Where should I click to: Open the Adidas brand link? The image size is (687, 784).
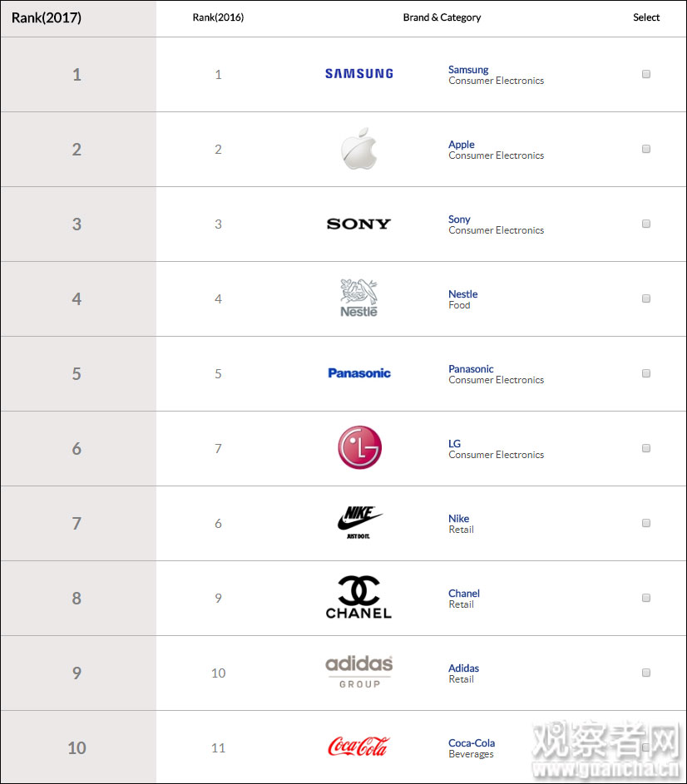point(463,668)
